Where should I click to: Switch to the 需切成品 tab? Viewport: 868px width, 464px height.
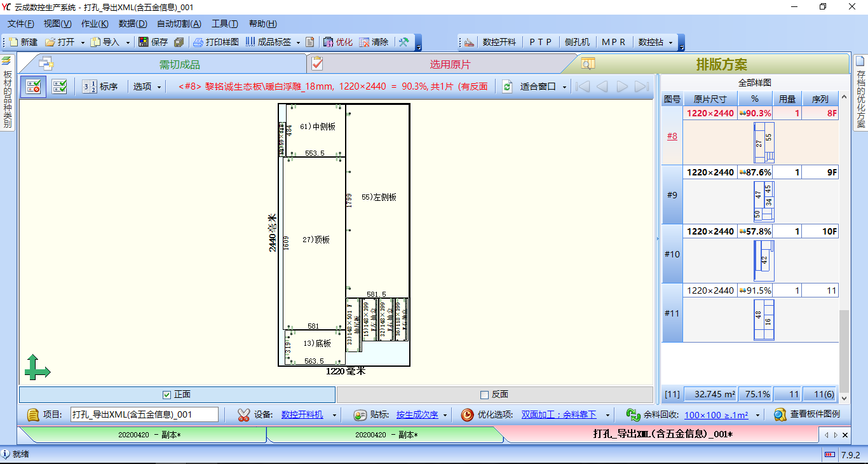pyautogui.click(x=180, y=64)
